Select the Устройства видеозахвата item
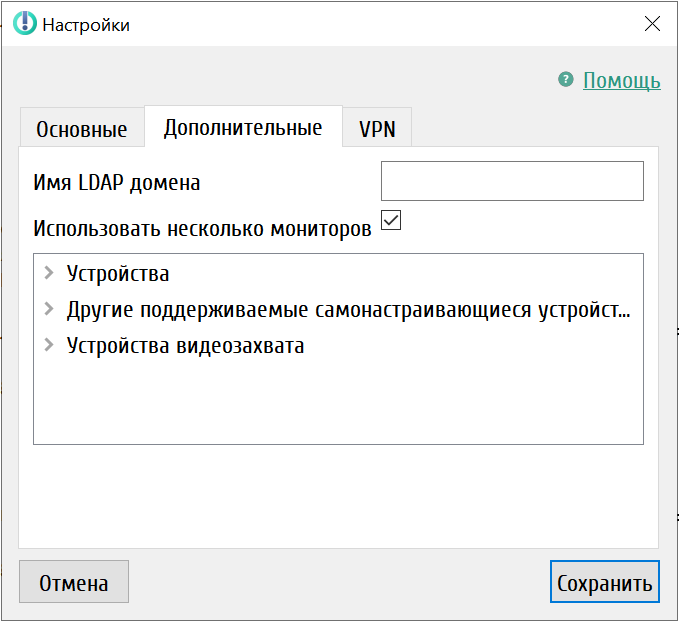Image resolution: width=679 pixels, height=621 pixels. 185,347
